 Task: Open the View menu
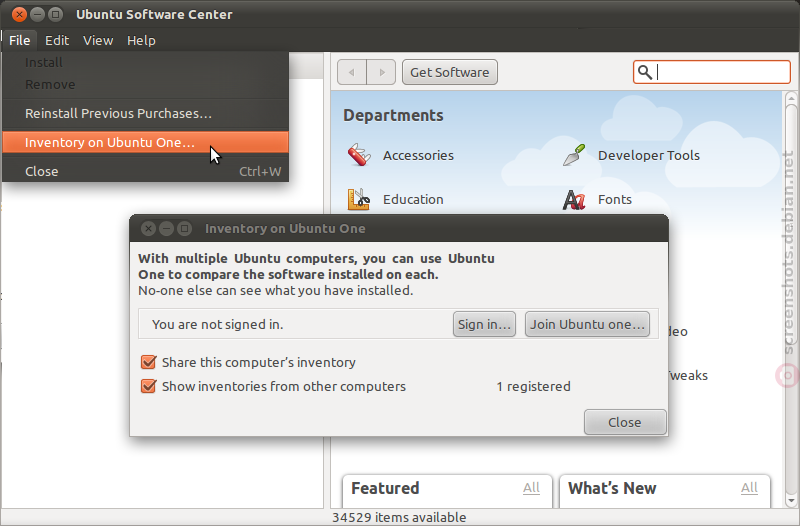pos(98,40)
